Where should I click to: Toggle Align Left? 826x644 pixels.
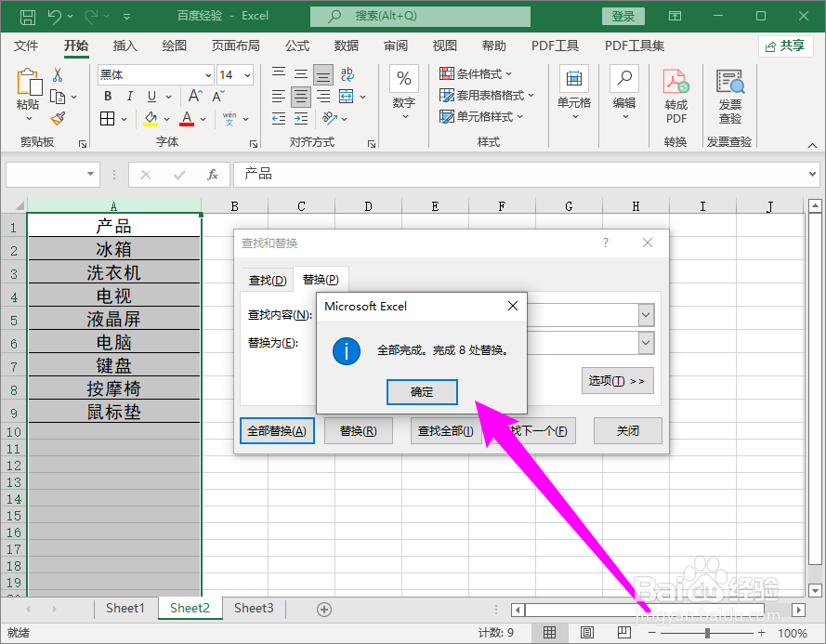279,97
